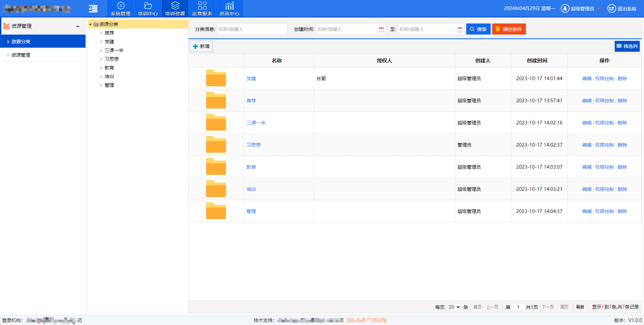The width and height of the screenshot is (644, 325).
Task: Open the 党建 name link in table
Action: tap(251, 78)
